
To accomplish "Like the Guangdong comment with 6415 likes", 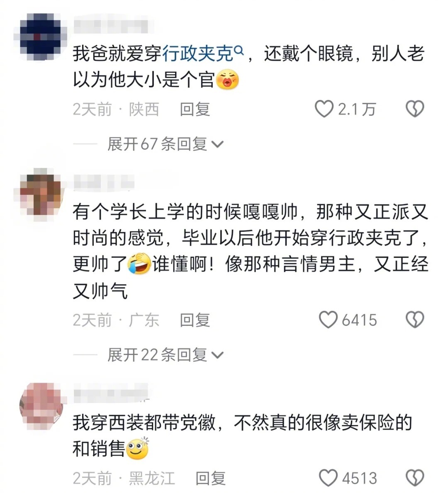I will click(328, 320).
